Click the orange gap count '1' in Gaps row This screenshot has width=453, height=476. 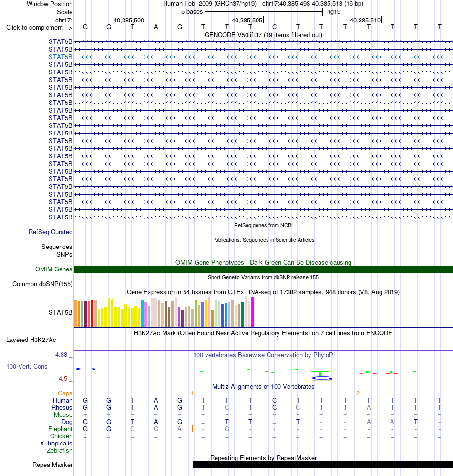192,393
